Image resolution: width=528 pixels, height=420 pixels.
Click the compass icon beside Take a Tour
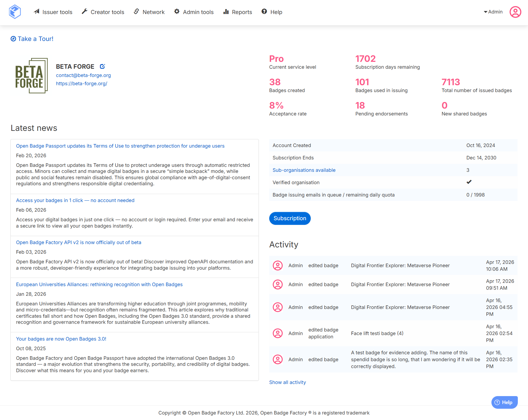(13, 39)
